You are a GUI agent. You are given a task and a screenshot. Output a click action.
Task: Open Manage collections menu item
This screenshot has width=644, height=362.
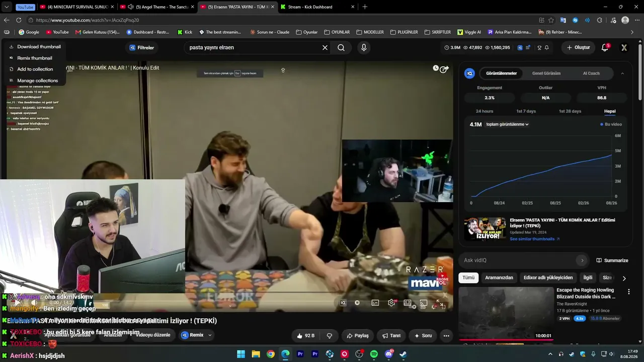[35, 80]
